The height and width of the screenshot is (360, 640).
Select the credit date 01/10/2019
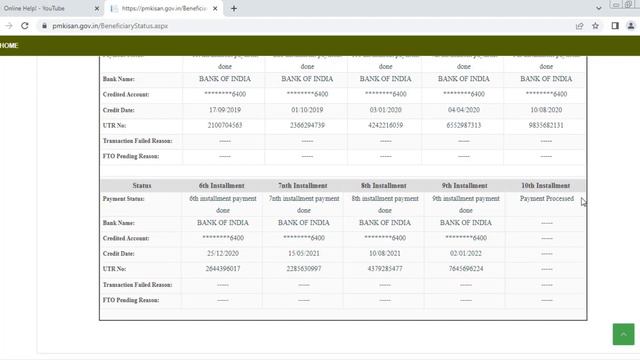(x=307, y=110)
